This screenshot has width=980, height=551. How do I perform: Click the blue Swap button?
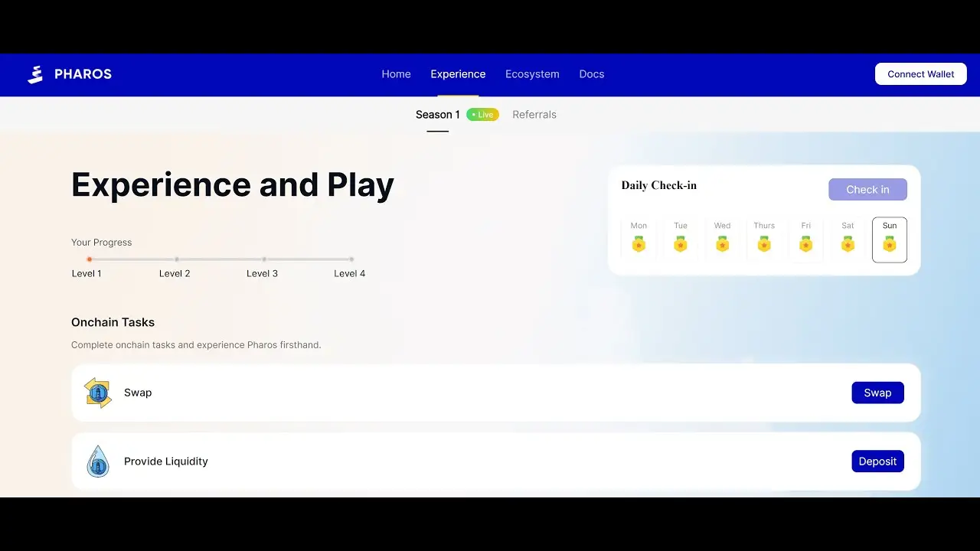pos(877,393)
